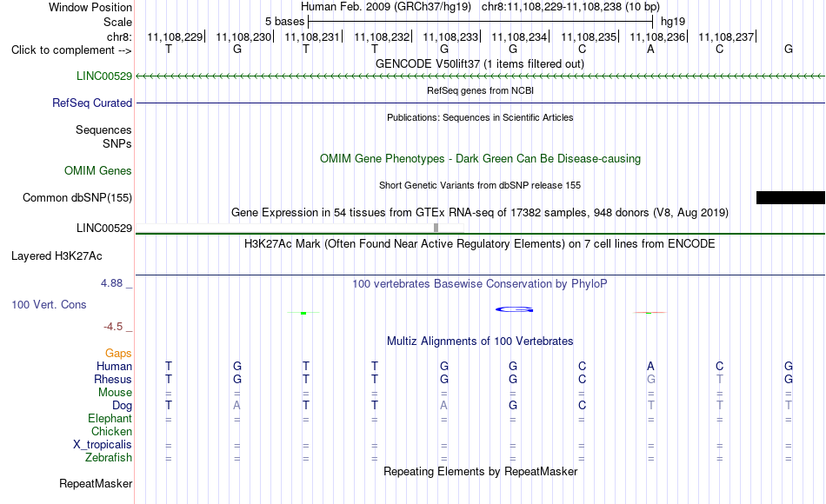Click 'Multiz Alignments of 100 Vertebrates' title
The height and width of the screenshot is (504, 826).
[480, 342]
